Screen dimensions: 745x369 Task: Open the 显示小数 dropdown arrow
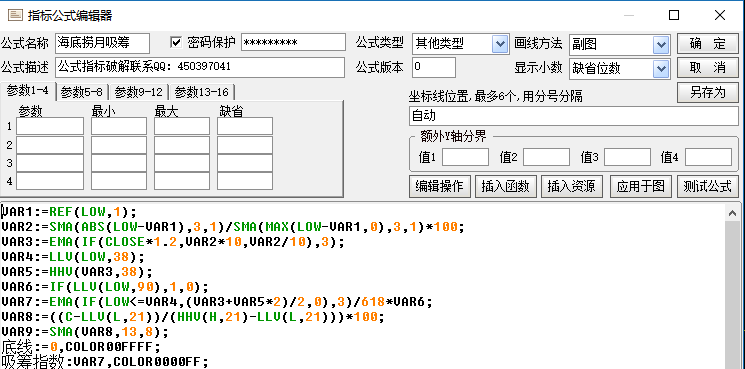(661, 69)
